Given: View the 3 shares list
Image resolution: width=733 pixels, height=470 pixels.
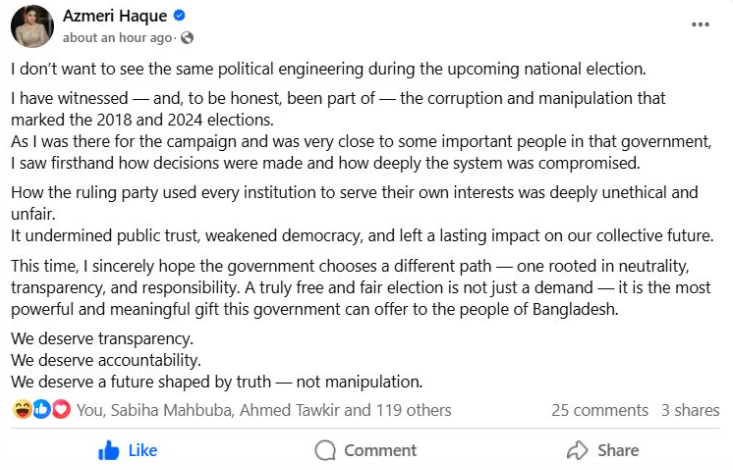Looking at the screenshot, I should tap(690, 410).
